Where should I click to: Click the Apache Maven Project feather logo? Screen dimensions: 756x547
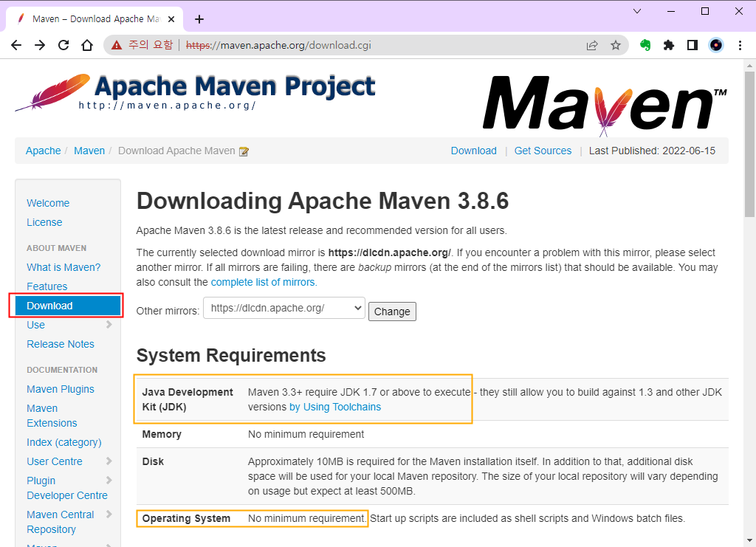(x=195, y=92)
